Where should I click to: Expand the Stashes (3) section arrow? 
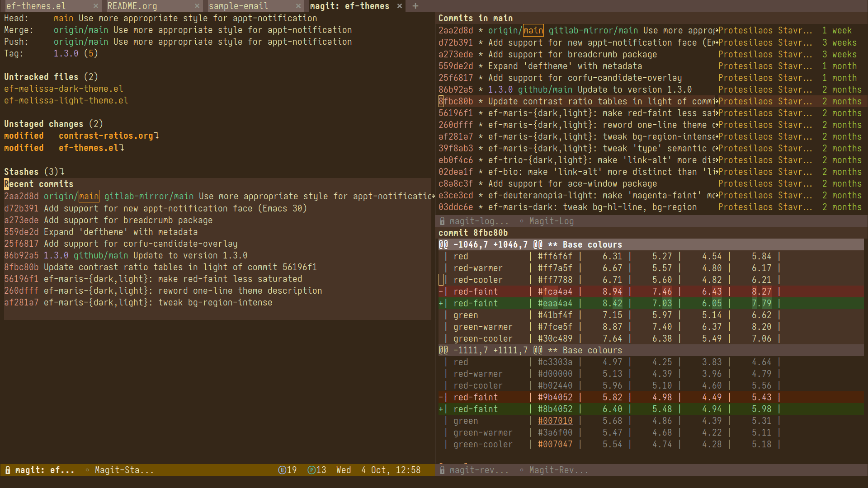coord(62,172)
